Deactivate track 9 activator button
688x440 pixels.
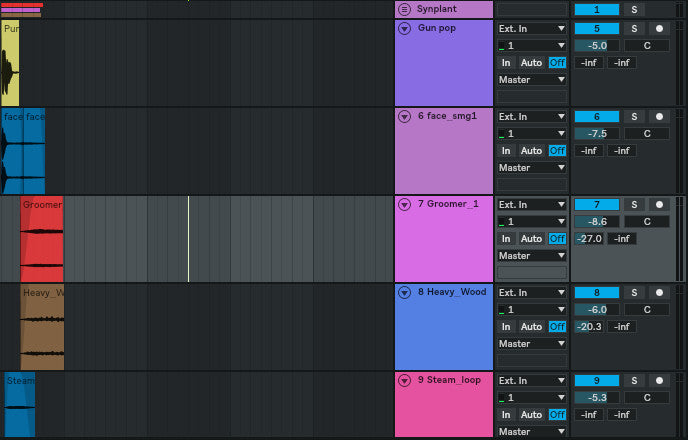click(597, 380)
